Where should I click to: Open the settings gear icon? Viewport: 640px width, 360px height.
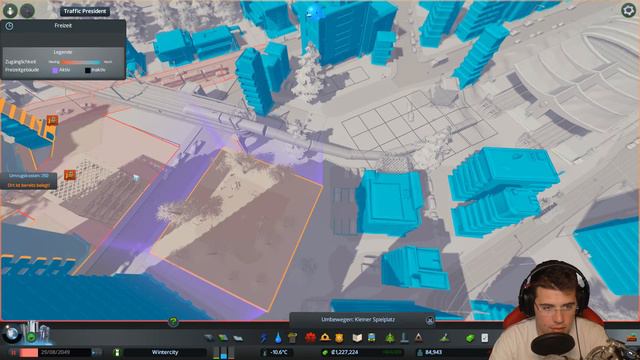point(629,10)
